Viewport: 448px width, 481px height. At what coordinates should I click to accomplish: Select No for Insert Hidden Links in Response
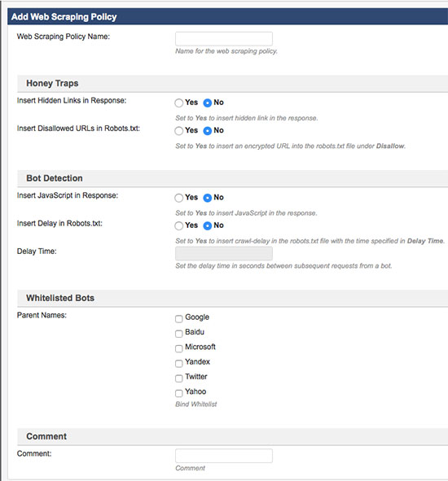tap(208, 103)
